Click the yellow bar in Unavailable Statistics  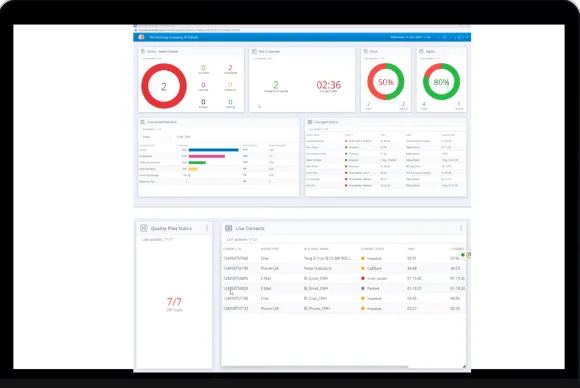pyautogui.click(x=193, y=169)
